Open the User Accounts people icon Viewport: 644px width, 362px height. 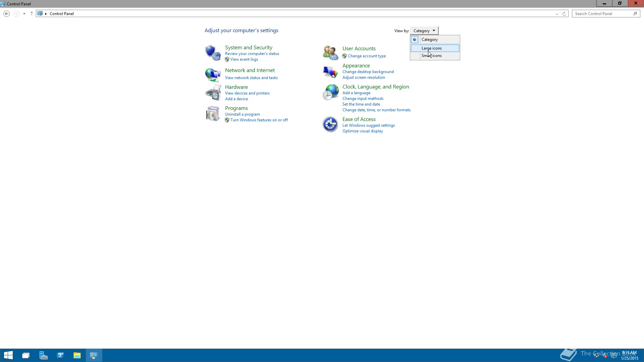point(330,53)
